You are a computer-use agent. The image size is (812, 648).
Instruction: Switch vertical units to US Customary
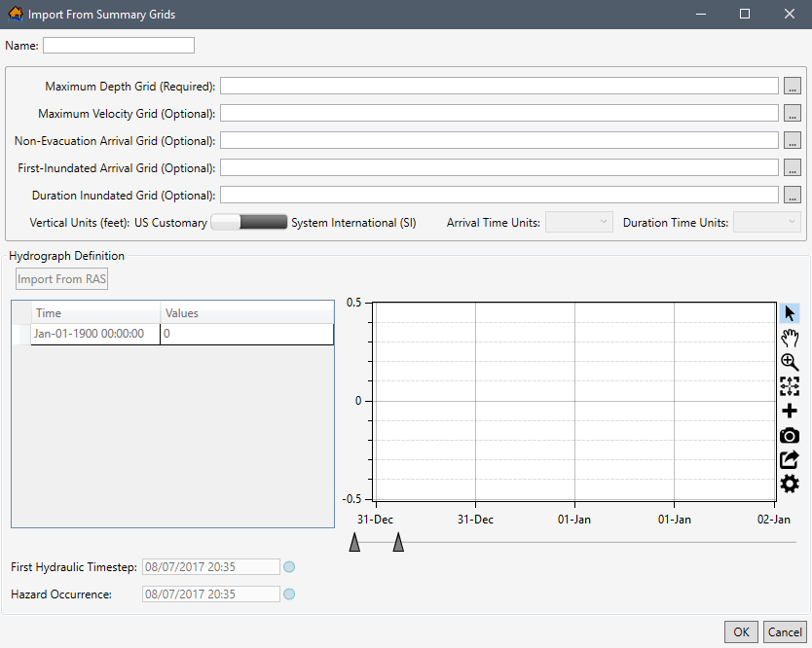tap(227, 222)
